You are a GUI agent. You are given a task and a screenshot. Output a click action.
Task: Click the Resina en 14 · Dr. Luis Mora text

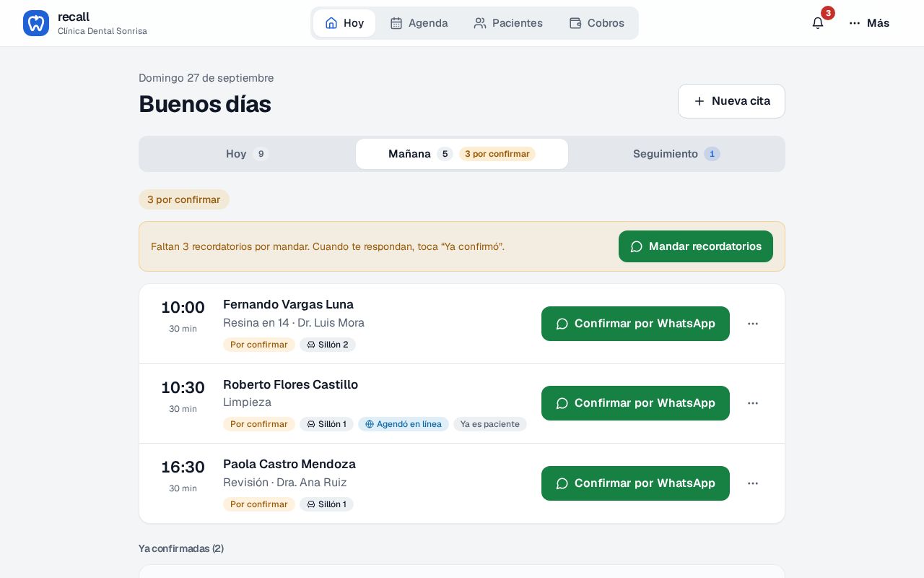[x=294, y=323]
